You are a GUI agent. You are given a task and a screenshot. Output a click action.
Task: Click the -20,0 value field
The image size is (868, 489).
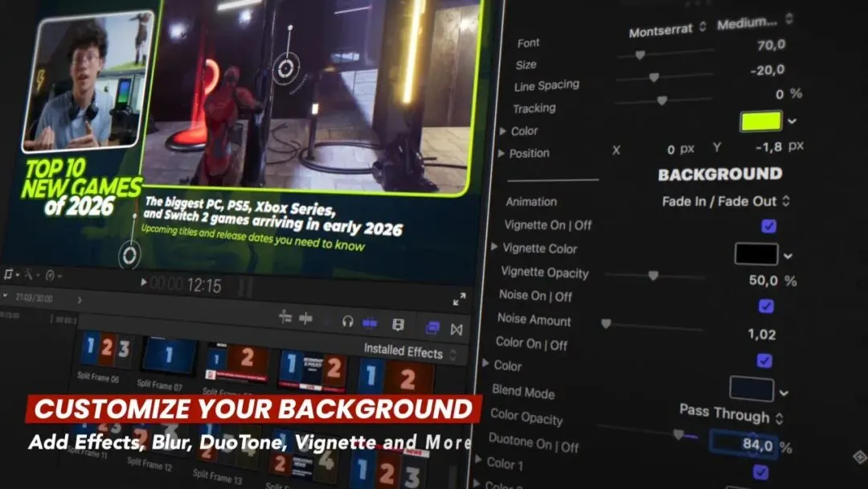768,70
